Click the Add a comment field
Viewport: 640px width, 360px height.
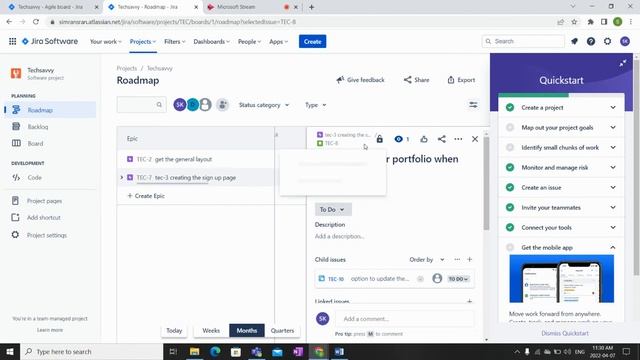click(405, 319)
